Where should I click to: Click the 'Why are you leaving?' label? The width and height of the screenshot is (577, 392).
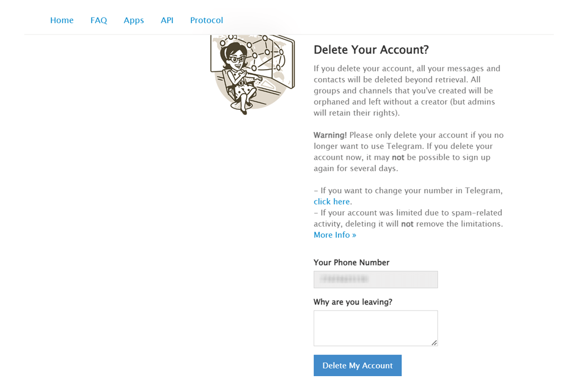pyautogui.click(x=353, y=302)
